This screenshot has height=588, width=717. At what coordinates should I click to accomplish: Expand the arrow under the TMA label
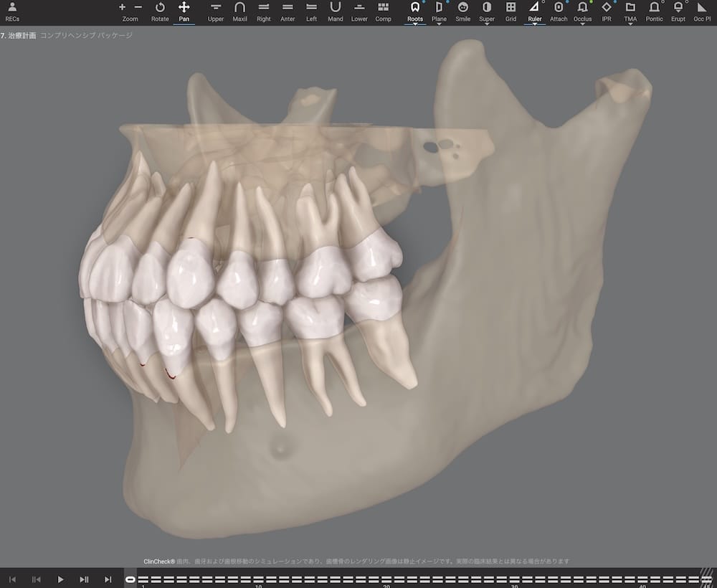[x=630, y=24]
